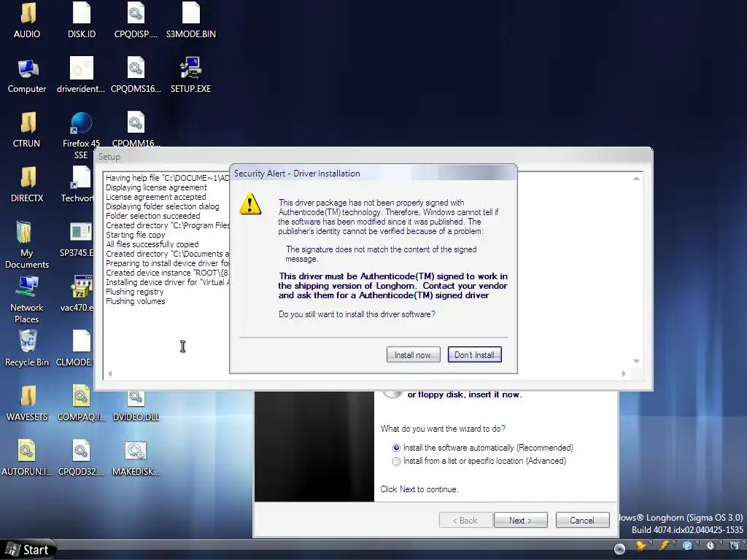Open My Documents icon

(27, 245)
